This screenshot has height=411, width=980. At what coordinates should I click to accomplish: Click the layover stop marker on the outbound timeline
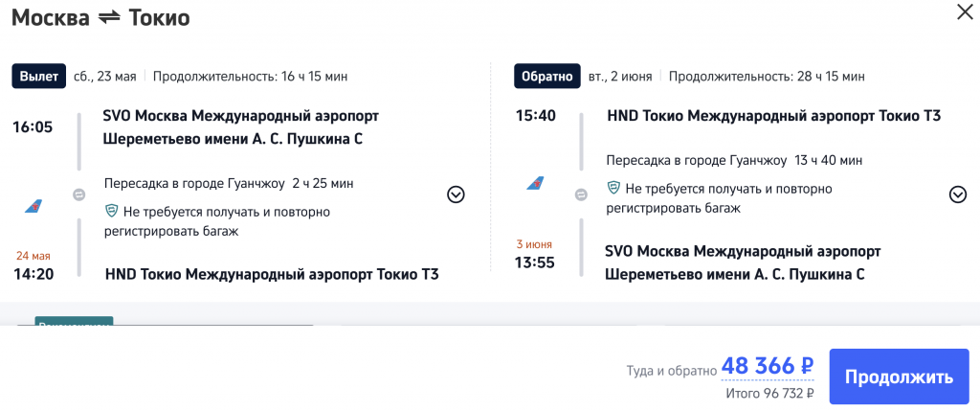pos(79,194)
